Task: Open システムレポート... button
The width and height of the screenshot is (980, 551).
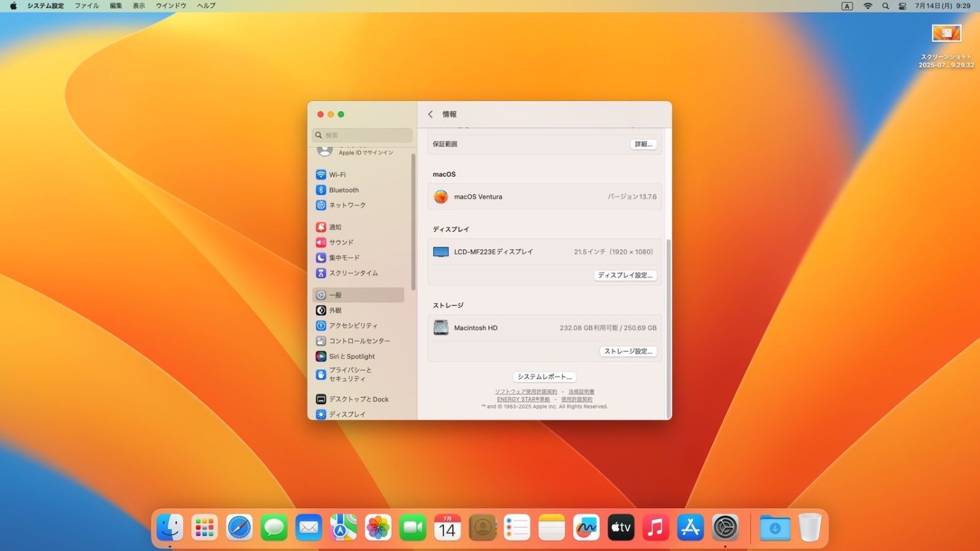Action: click(545, 377)
